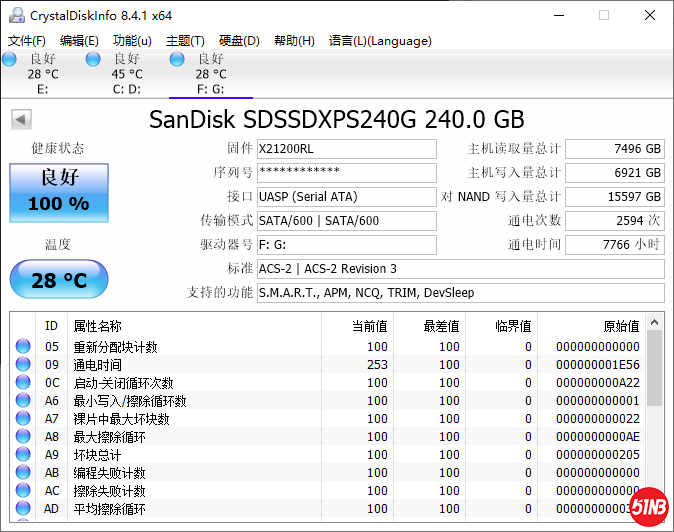Open the 功能(u) menu

[x=132, y=41]
